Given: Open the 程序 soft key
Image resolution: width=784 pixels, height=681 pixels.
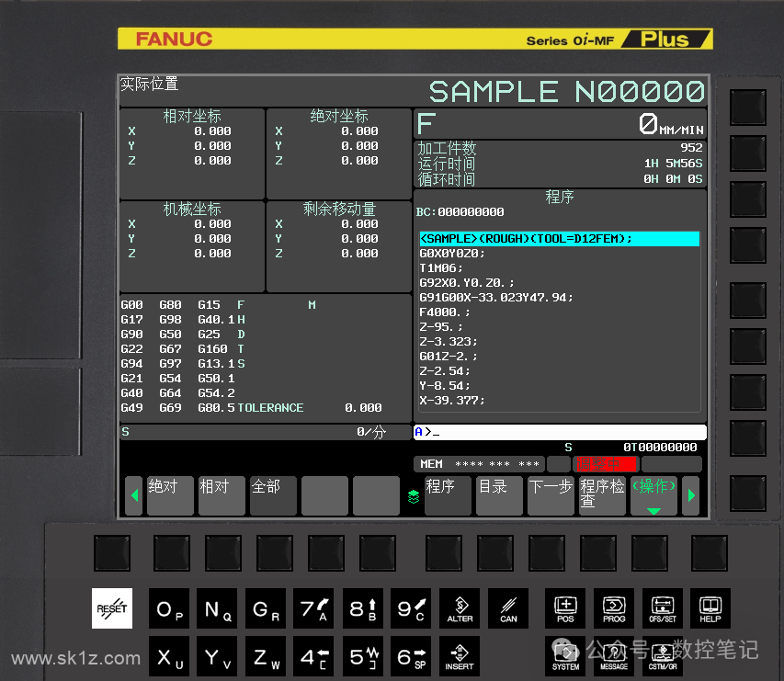Looking at the screenshot, I should coord(448,495).
